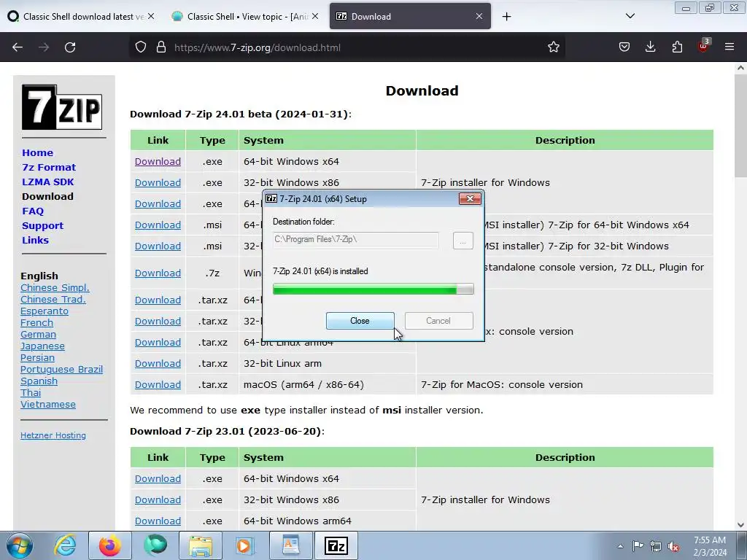The image size is (747, 560).
Task: Open Firefox hamburger application menu
Action: coord(729,47)
